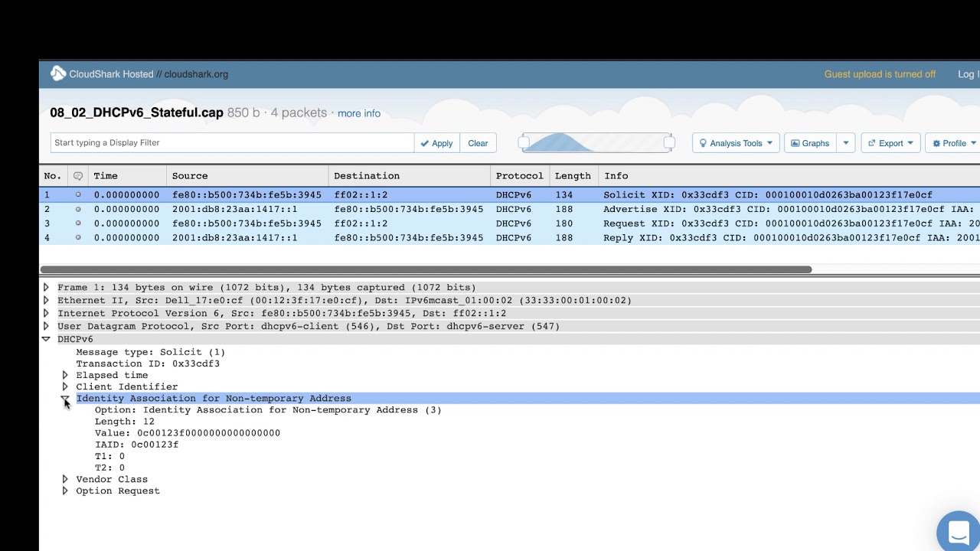This screenshot has height=551, width=980.
Task: Open the dropdown arrow beside Graphs
Action: [x=846, y=143]
